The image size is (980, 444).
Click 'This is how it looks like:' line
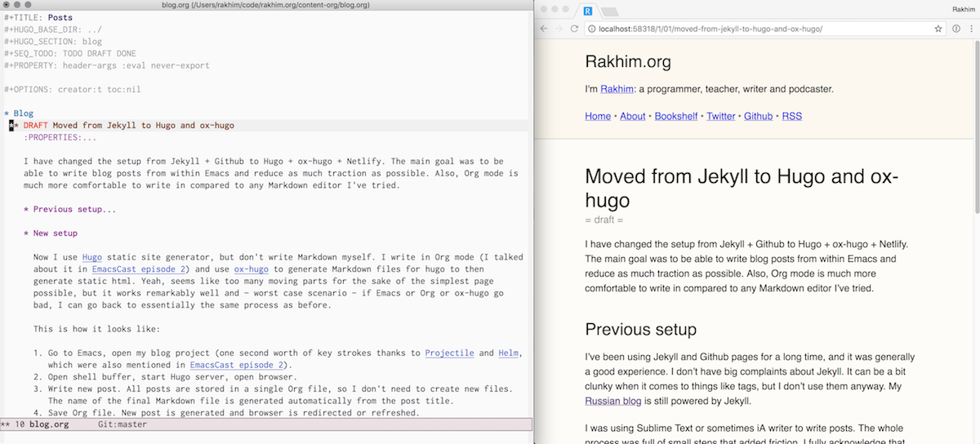coord(96,329)
